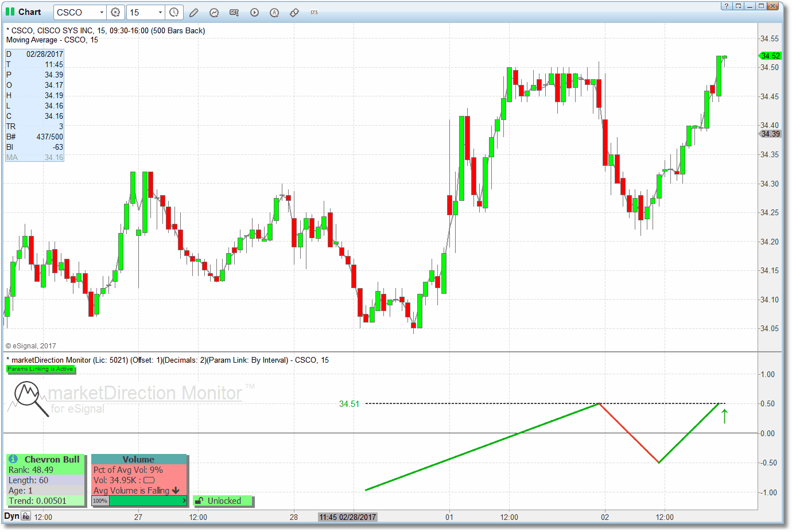Click the help question mark button

tap(727, 6)
